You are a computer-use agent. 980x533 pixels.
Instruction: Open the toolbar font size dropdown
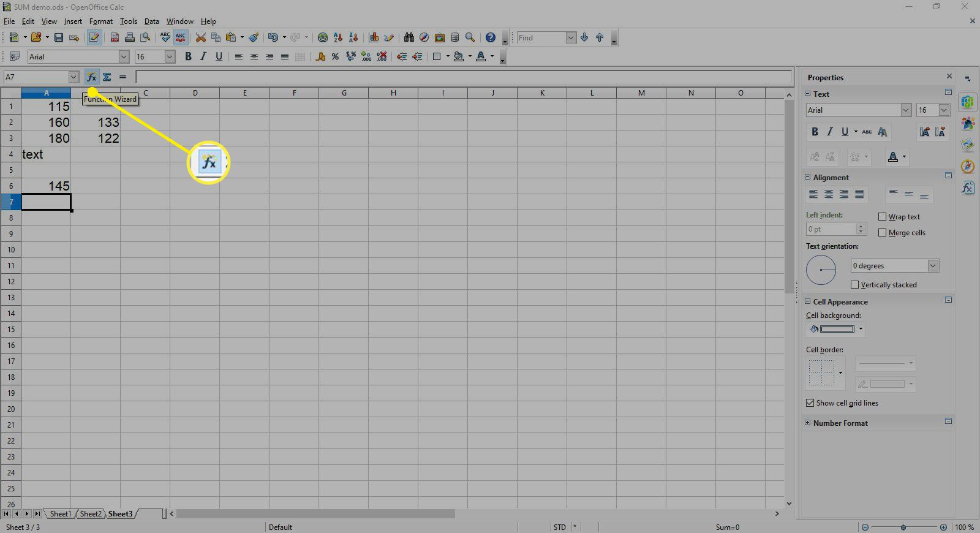[170, 56]
